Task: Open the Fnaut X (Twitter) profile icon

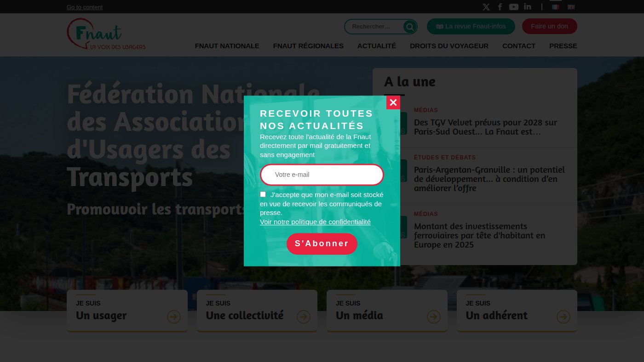Action: (x=486, y=7)
